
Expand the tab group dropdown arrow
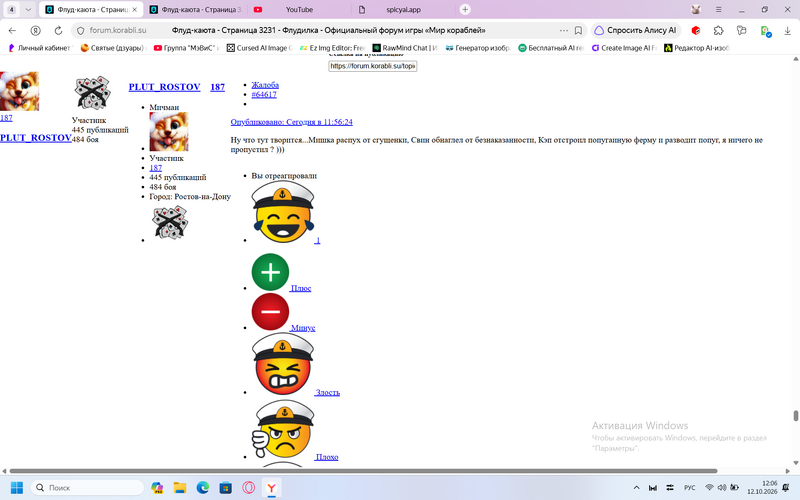28,10
